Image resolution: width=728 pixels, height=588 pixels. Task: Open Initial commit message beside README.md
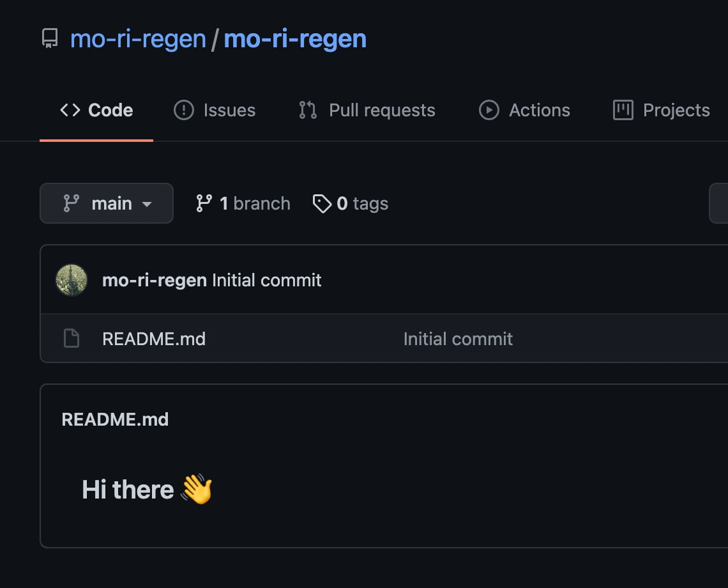[458, 339]
